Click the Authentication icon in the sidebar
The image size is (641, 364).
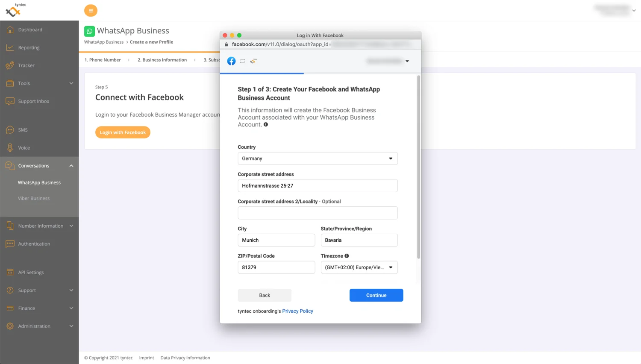pos(10,244)
